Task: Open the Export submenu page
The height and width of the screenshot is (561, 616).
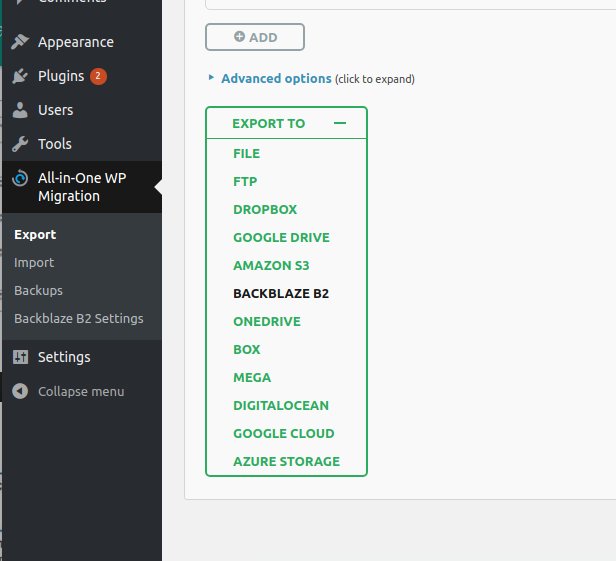Action: [x=35, y=235]
